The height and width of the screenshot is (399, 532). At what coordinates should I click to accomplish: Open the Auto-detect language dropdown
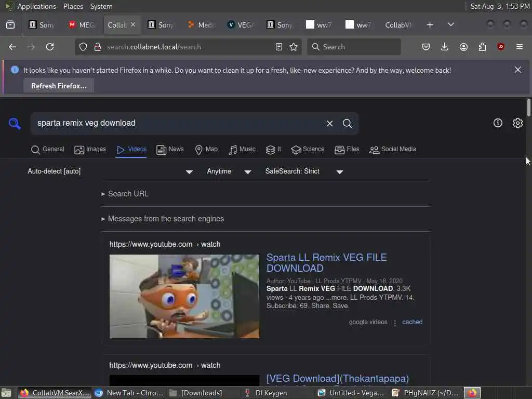point(110,171)
